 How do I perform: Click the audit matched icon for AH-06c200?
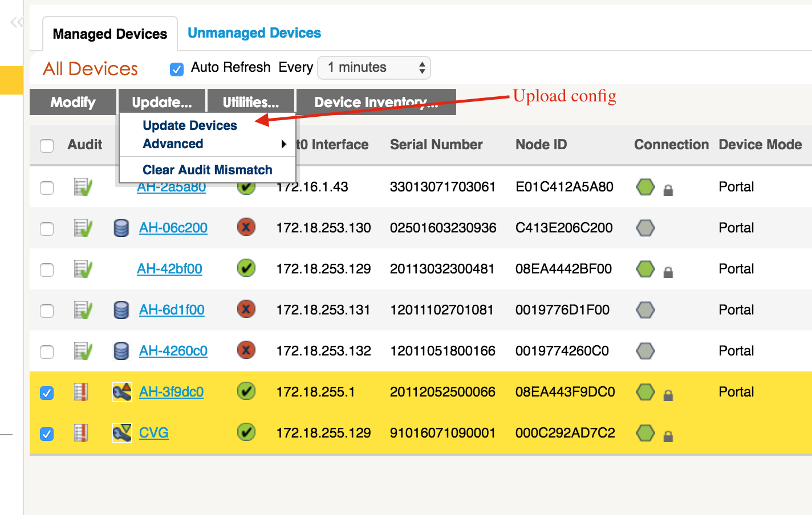[x=83, y=228]
